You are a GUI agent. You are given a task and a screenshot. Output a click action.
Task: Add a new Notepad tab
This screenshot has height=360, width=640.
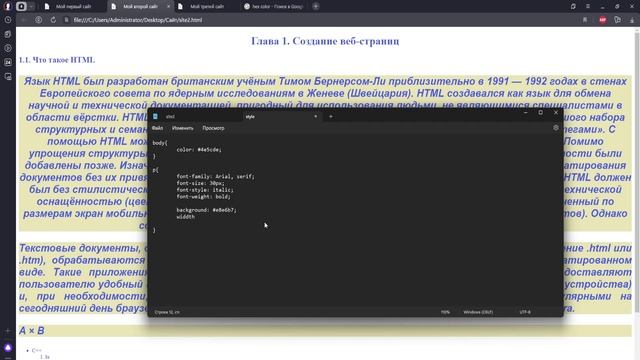pos(331,117)
